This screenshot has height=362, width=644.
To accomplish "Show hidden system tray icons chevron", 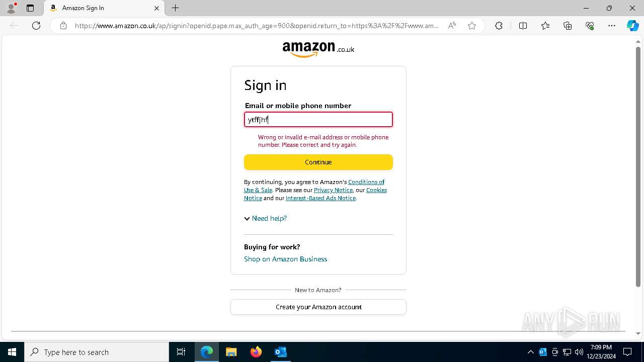I will click(530, 352).
